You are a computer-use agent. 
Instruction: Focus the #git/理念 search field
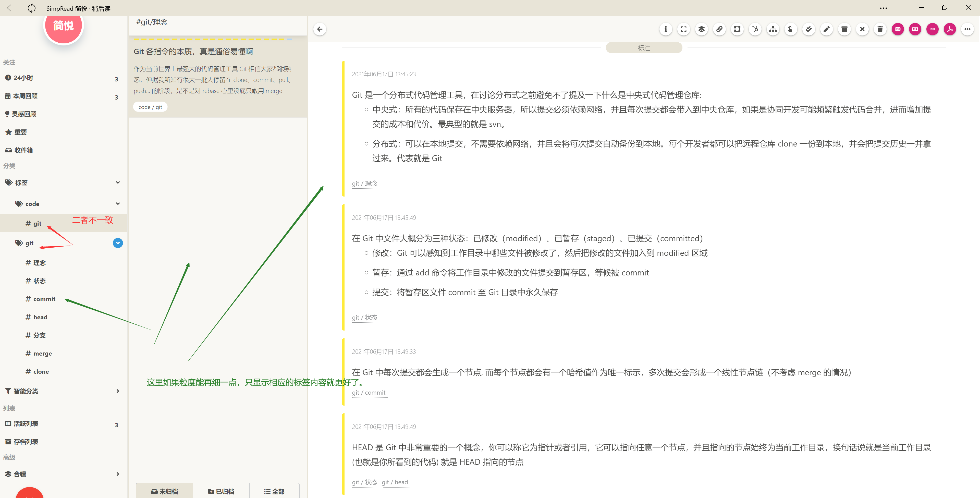(x=218, y=22)
